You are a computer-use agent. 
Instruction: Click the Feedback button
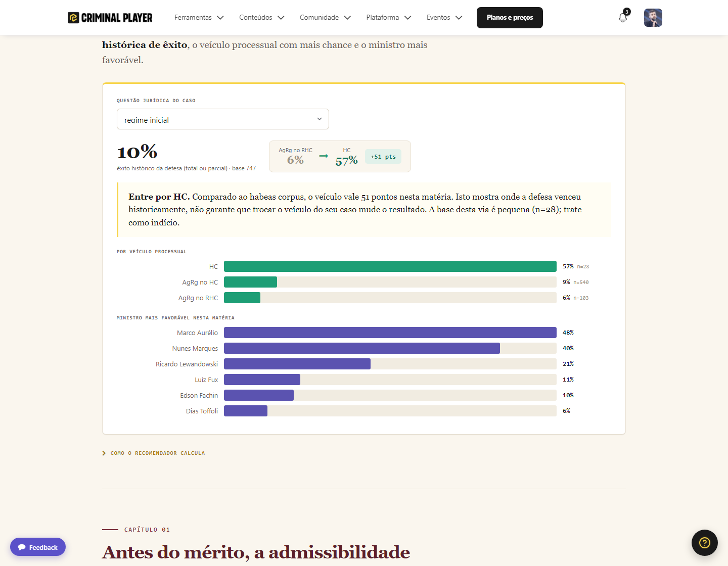tap(38, 547)
